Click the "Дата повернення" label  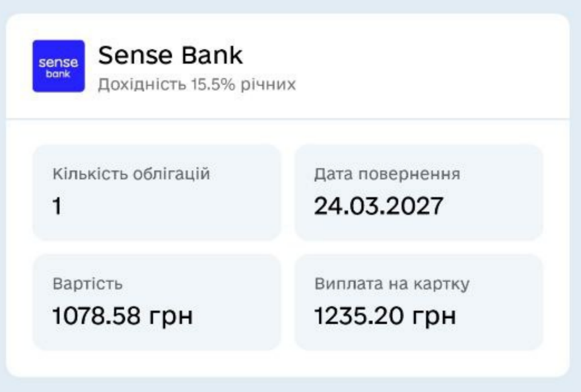click(x=386, y=175)
